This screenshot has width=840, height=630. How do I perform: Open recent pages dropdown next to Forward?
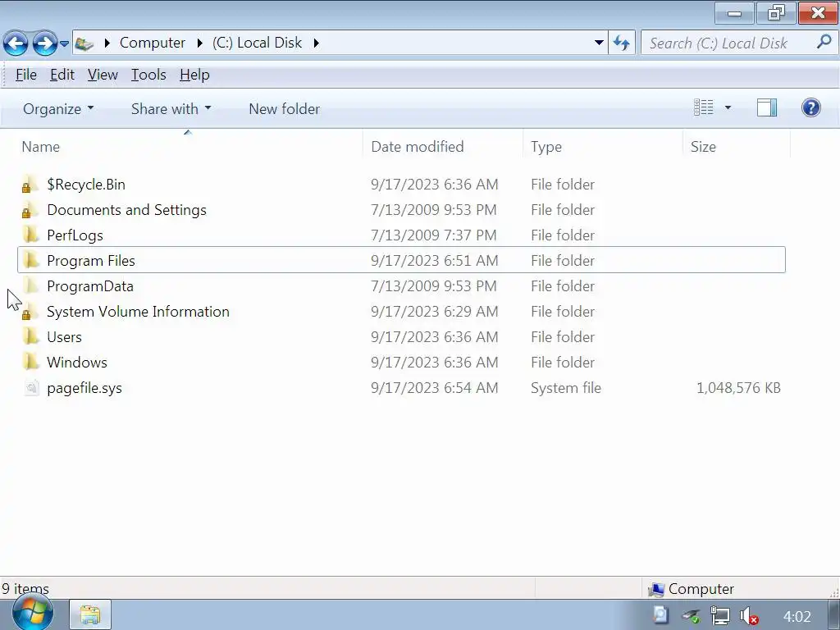(x=64, y=43)
